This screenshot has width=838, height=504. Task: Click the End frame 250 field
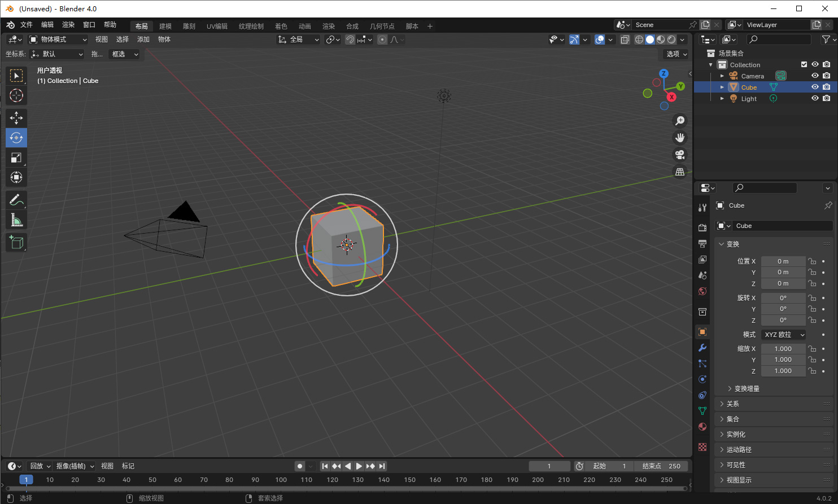pyautogui.click(x=662, y=466)
